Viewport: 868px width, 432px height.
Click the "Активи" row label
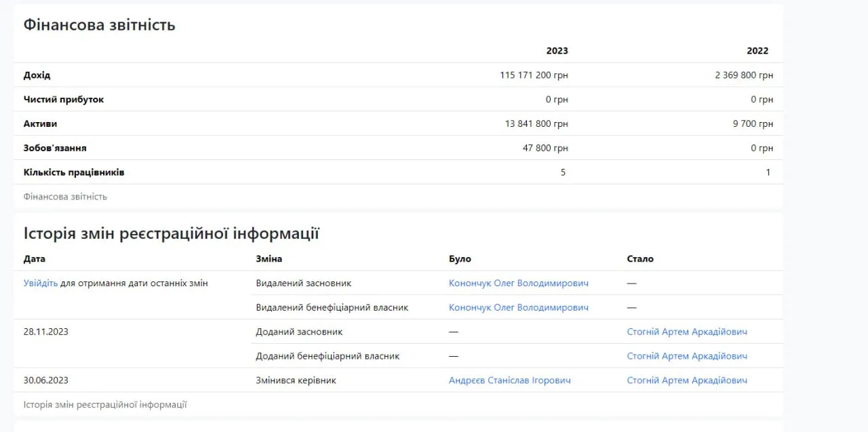click(x=41, y=124)
